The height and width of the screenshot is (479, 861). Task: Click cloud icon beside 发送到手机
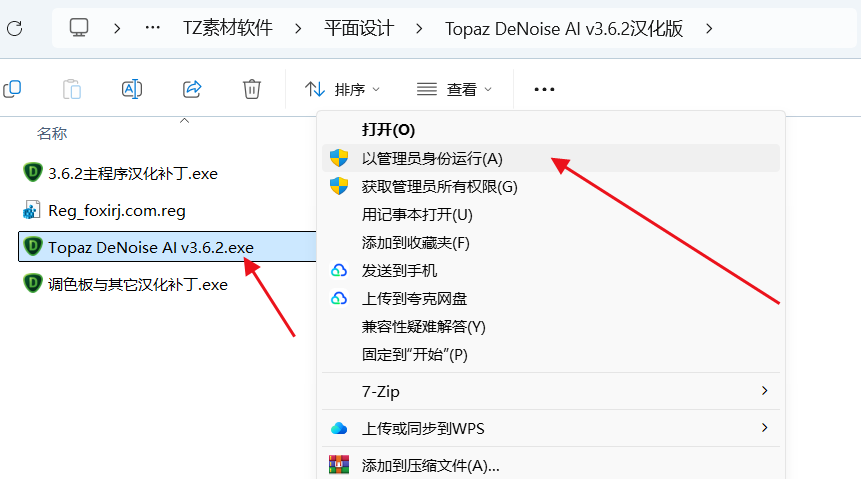click(339, 270)
